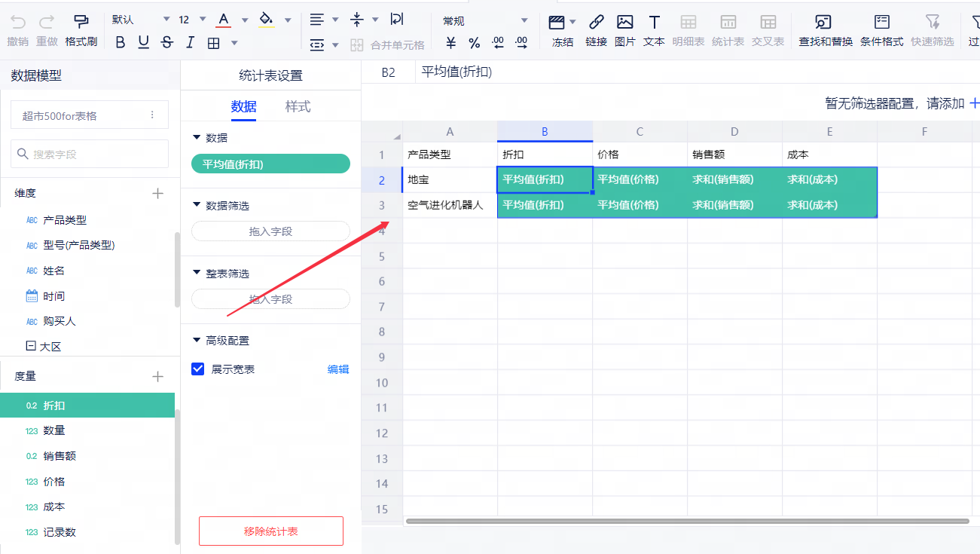The width and height of the screenshot is (980, 554).
Task: Open the font size 12 dropdown
Action: [x=193, y=20]
